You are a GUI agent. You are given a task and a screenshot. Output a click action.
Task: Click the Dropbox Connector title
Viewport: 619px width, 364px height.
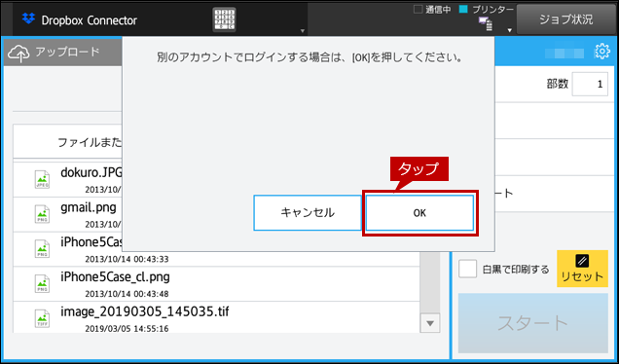tap(90, 20)
